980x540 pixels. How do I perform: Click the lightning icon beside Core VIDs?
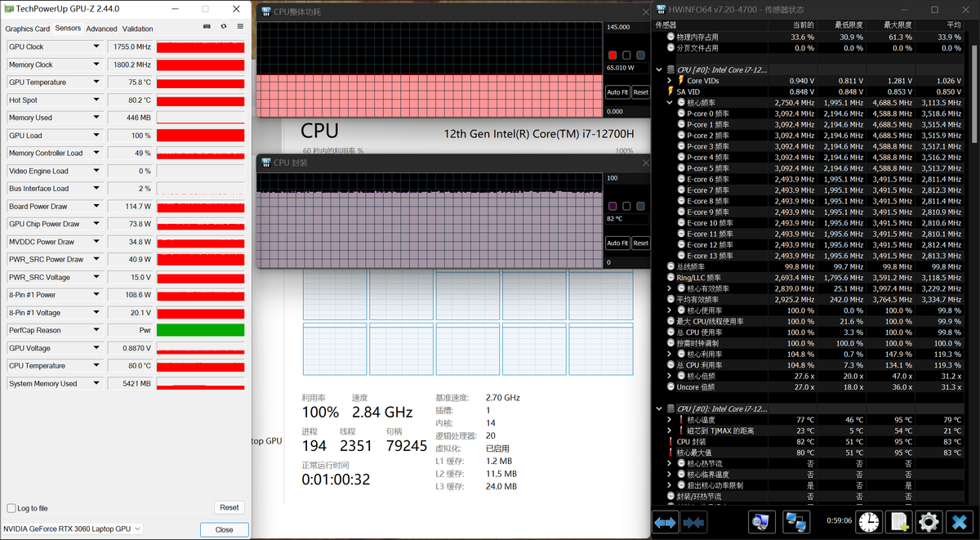click(680, 81)
